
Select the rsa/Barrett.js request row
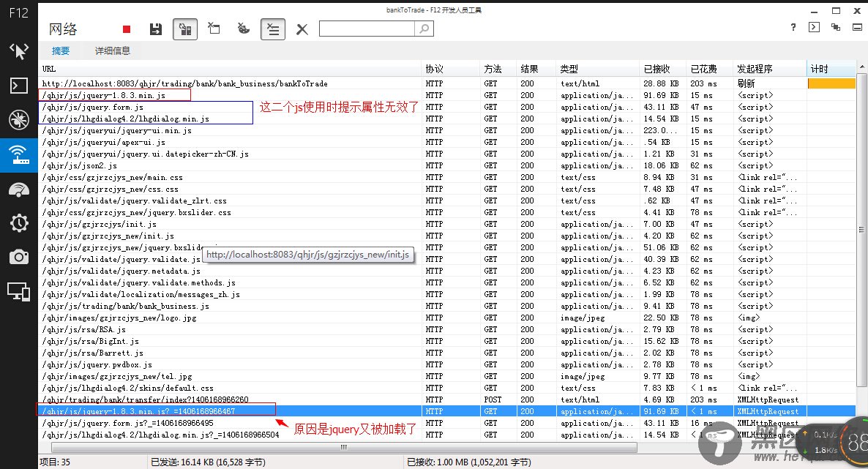pos(446,353)
